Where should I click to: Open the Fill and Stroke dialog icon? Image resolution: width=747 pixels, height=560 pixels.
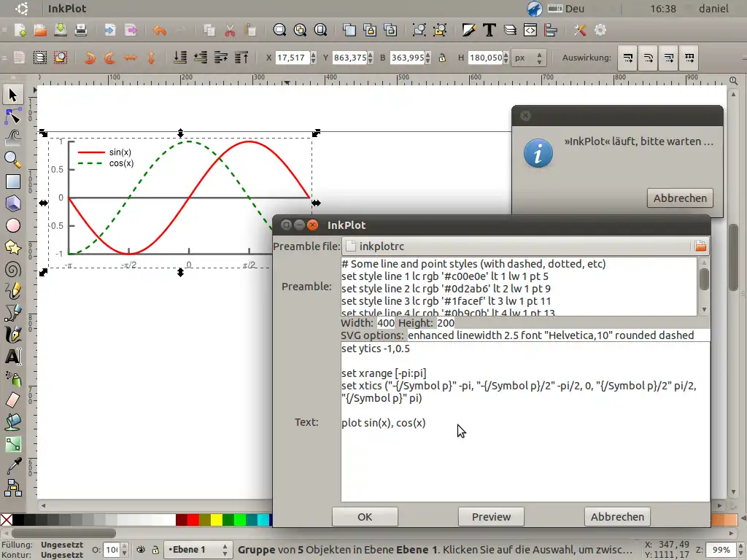pyautogui.click(x=469, y=31)
